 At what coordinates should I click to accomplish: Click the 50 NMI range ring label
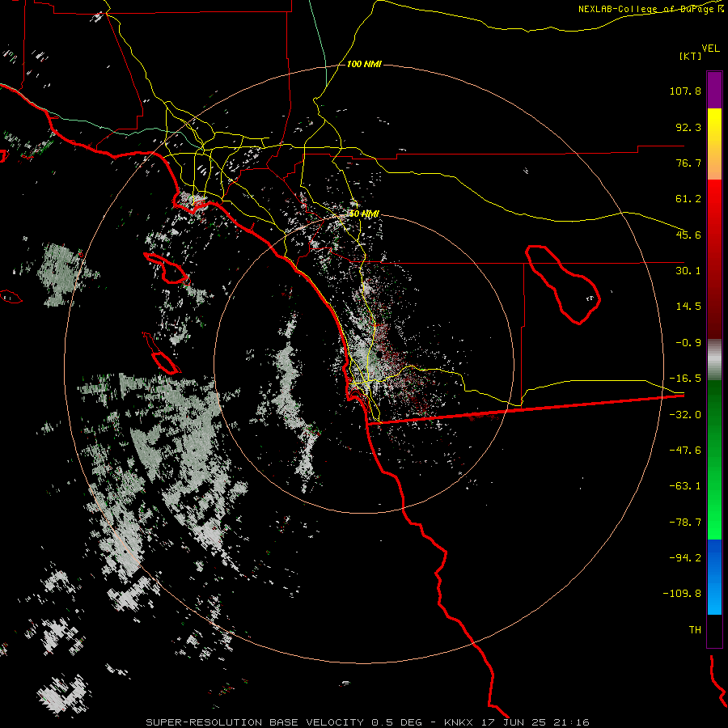pos(364,214)
